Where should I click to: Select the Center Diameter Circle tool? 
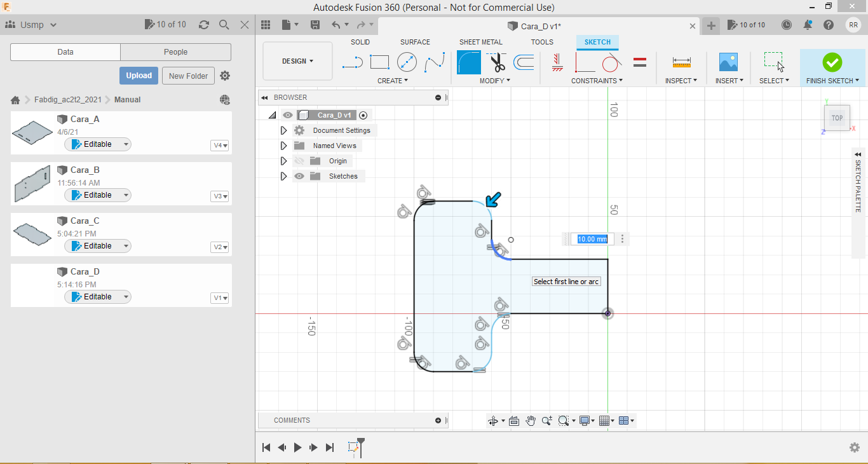tap(407, 62)
